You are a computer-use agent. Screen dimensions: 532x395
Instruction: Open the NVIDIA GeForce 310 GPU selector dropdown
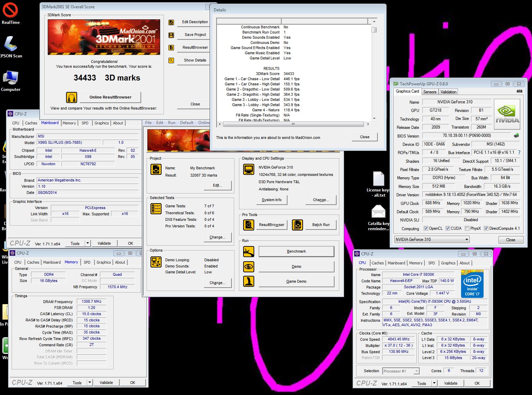(432, 239)
